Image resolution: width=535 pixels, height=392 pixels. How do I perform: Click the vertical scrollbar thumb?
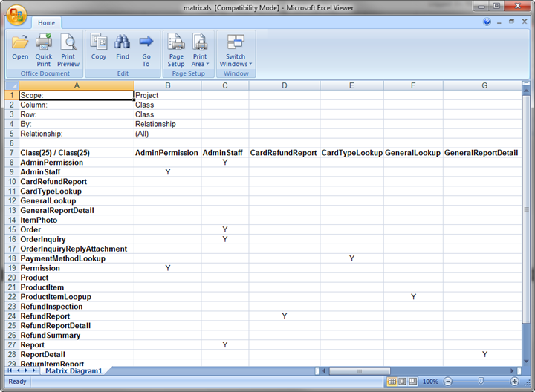(526, 208)
